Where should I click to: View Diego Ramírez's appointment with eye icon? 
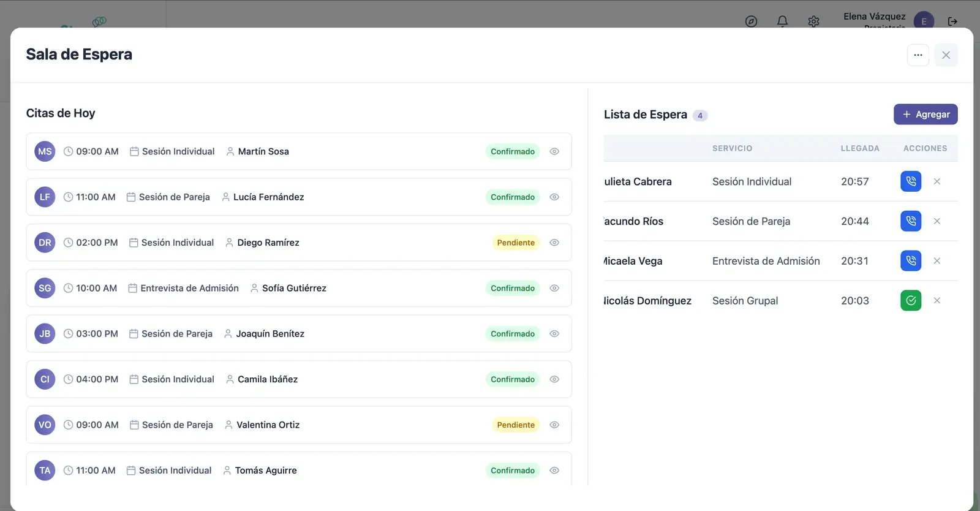[x=554, y=243]
